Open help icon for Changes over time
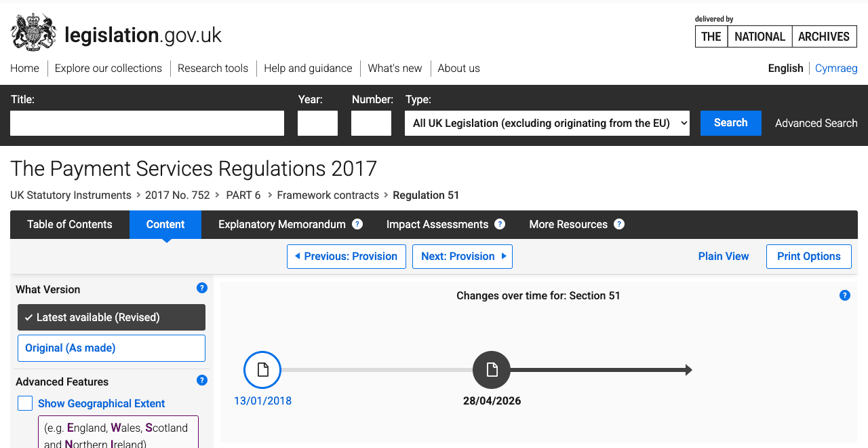The height and width of the screenshot is (448, 868). click(845, 295)
